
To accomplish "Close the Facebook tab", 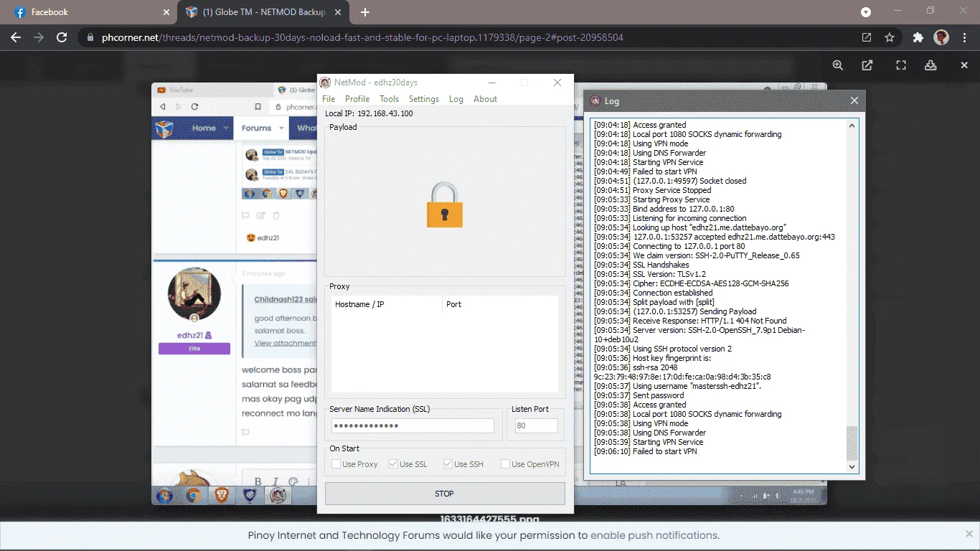I will [166, 12].
